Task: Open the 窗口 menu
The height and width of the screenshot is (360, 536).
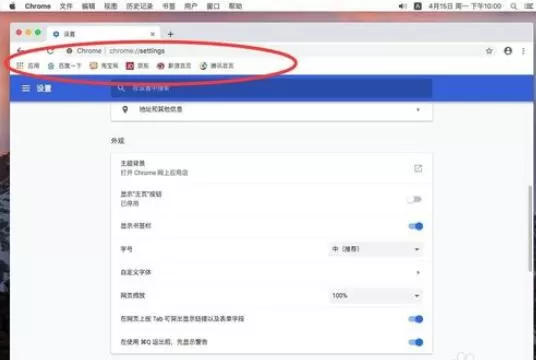Action: coord(213,6)
